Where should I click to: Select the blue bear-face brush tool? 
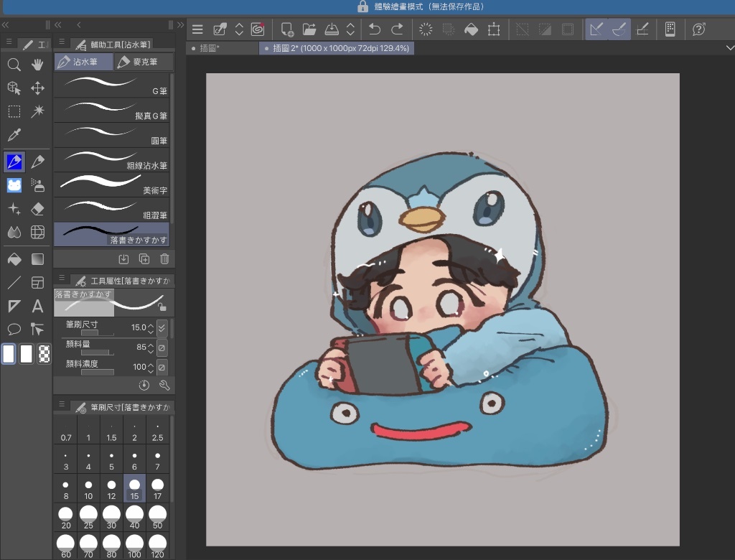pyautogui.click(x=14, y=185)
